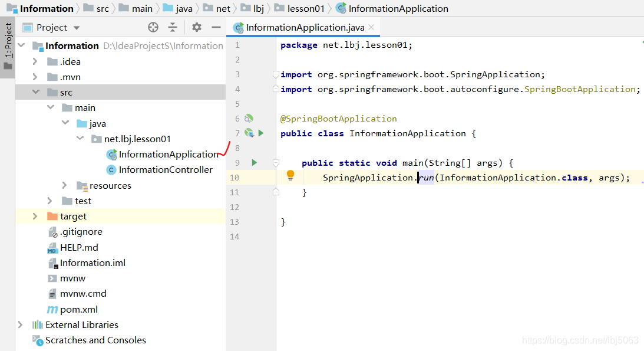Click the main breadcrumb in navigation bar

(x=136, y=8)
